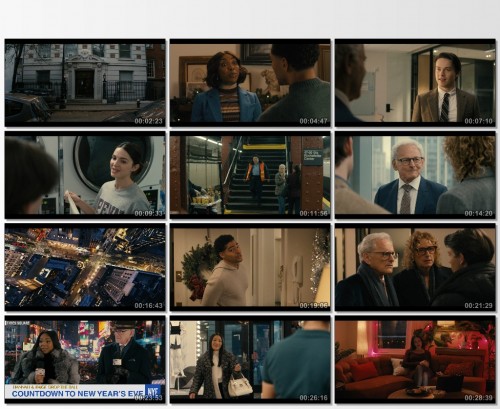Select the frame timestamped 00:26:16

pos(250,359)
